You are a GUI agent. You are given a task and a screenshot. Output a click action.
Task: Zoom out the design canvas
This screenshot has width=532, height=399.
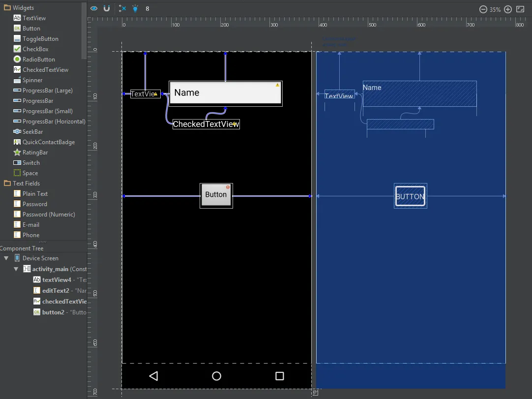483,9
